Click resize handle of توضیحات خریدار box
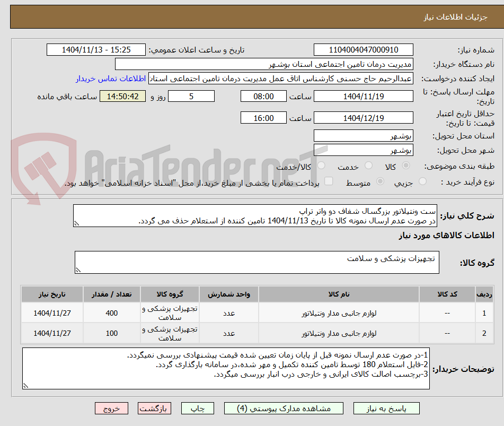 [x=26, y=386]
